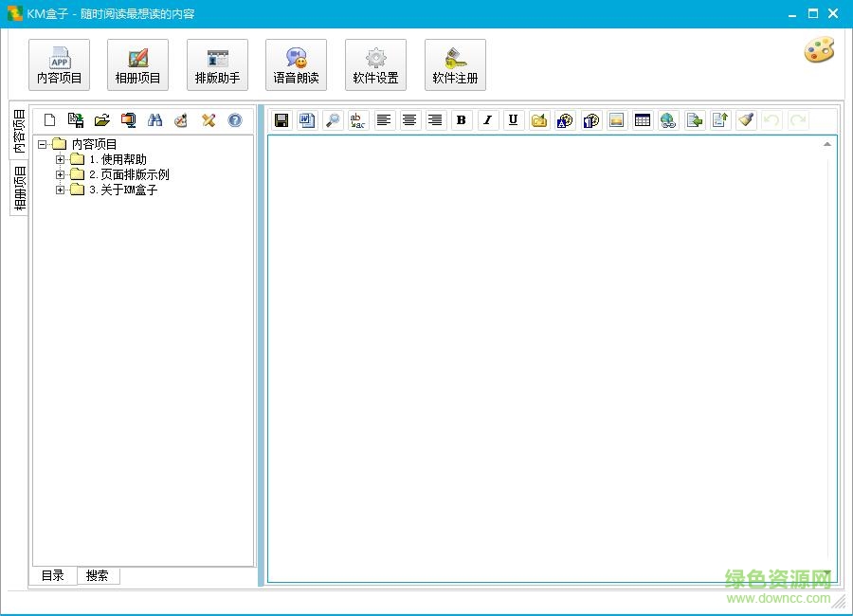The height and width of the screenshot is (616, 853).
Task: Create a new document
Action: click(49, 120)
